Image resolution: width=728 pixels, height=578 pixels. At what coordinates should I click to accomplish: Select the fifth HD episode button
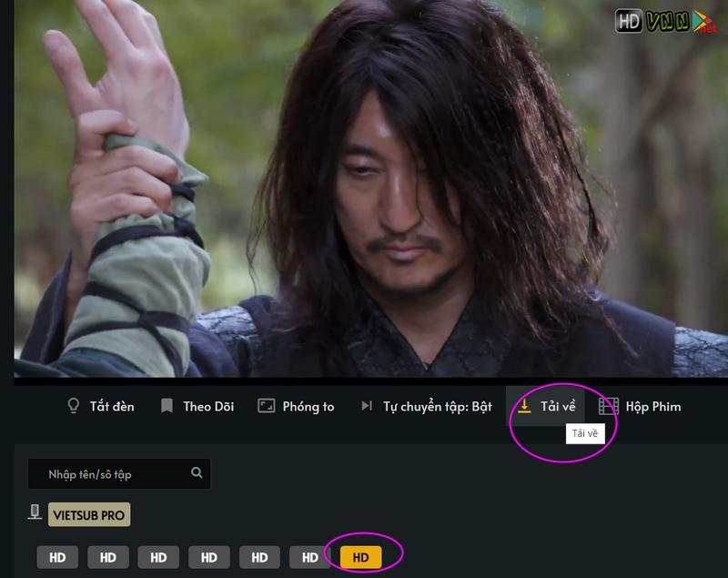point(259,557)
